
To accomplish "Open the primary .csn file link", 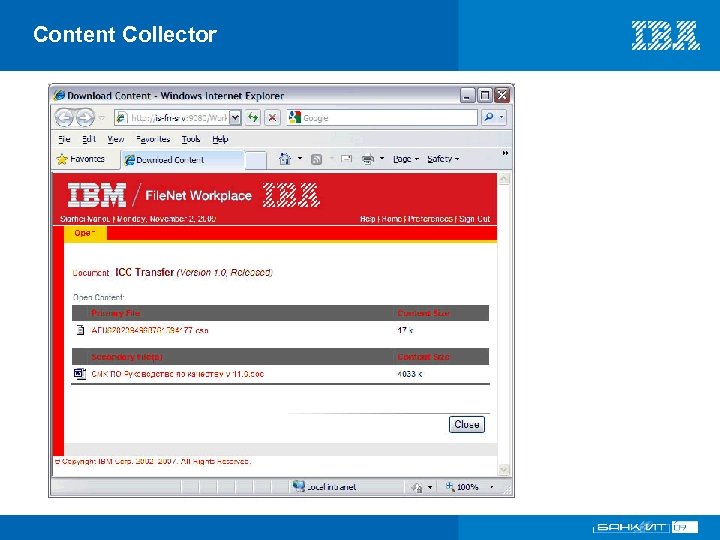I will pos(150,330).
